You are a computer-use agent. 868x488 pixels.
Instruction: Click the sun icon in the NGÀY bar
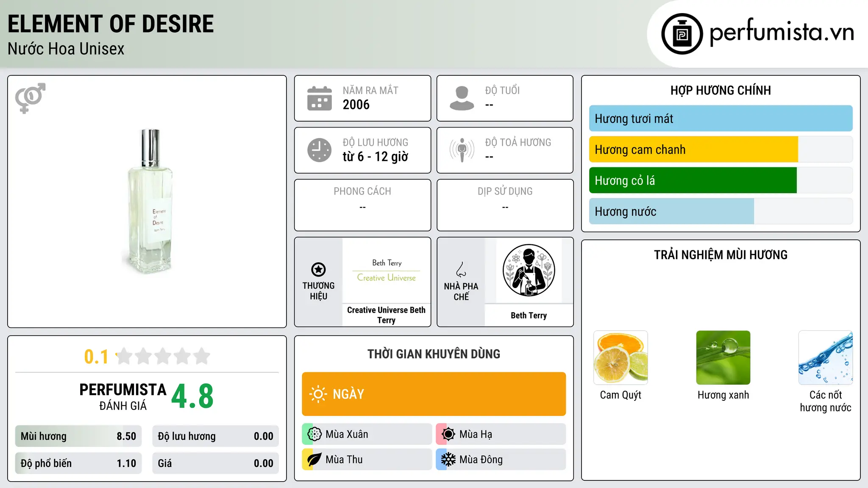[318, 394]
